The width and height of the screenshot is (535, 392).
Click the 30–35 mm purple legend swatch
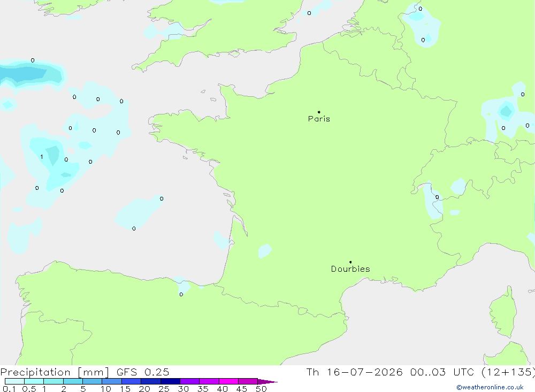190,381
